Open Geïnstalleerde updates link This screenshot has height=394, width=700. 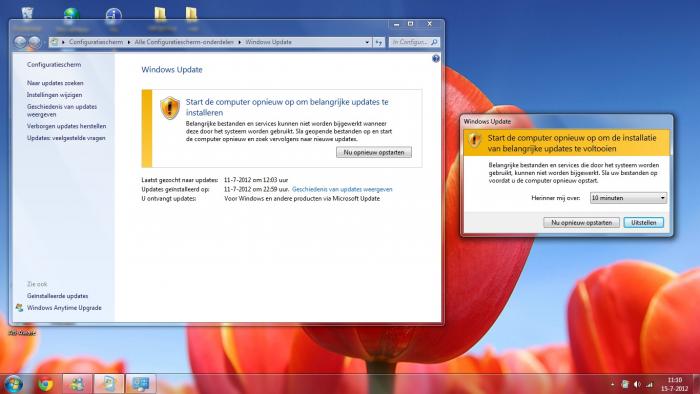coord(58,296)
